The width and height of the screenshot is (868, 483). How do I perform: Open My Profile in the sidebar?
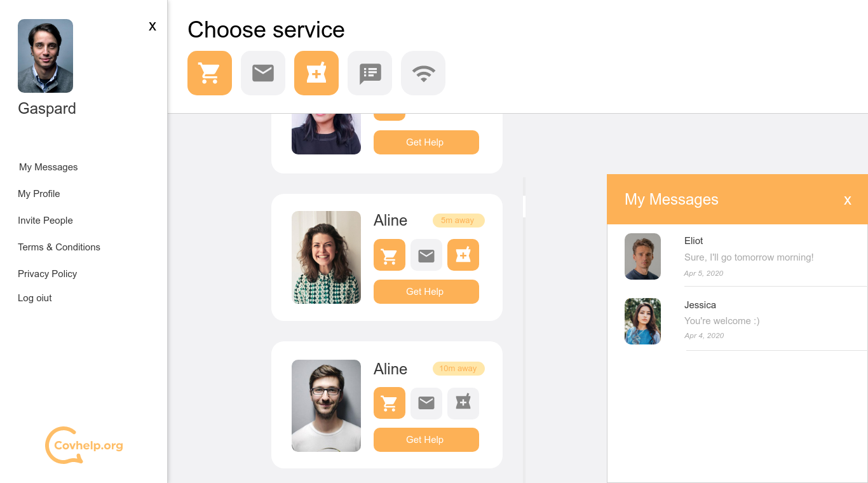click(39, 194)
